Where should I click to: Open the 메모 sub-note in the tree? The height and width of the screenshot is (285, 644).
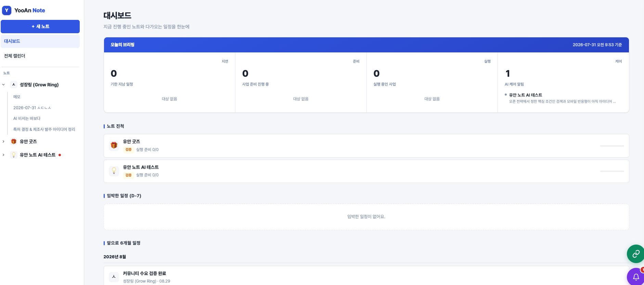17,97
